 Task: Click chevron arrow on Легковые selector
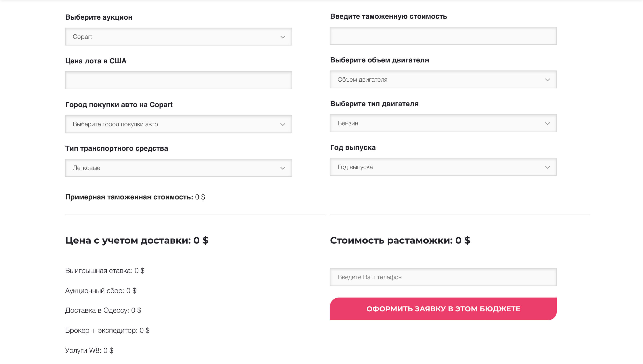283,168
